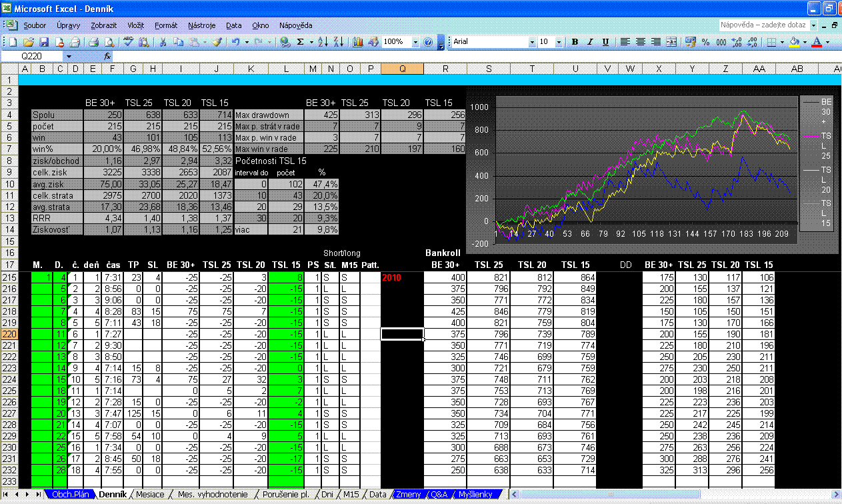Apply thousands separator (000) style
Viewport: 842px width, 504px height.
[x=721, y=41]
